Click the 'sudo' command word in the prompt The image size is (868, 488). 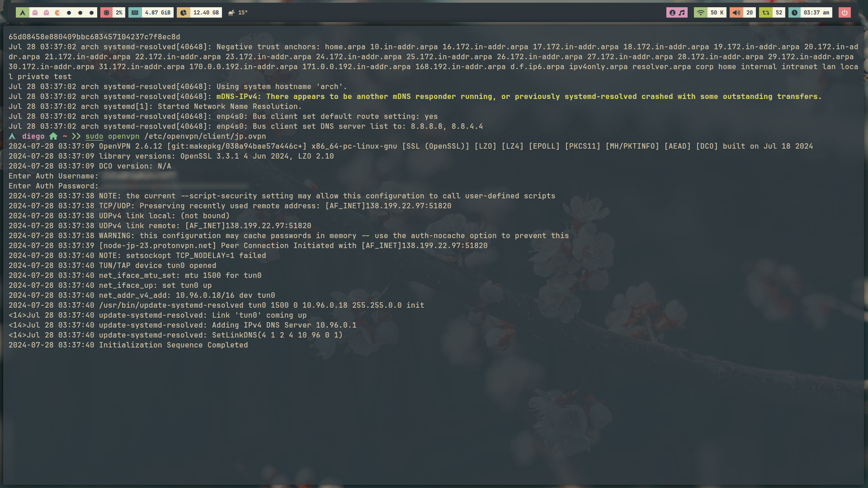pos(94,136)
